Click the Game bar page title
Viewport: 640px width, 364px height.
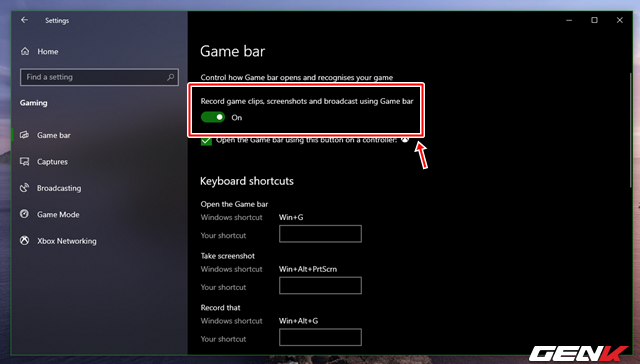(233, 51)
